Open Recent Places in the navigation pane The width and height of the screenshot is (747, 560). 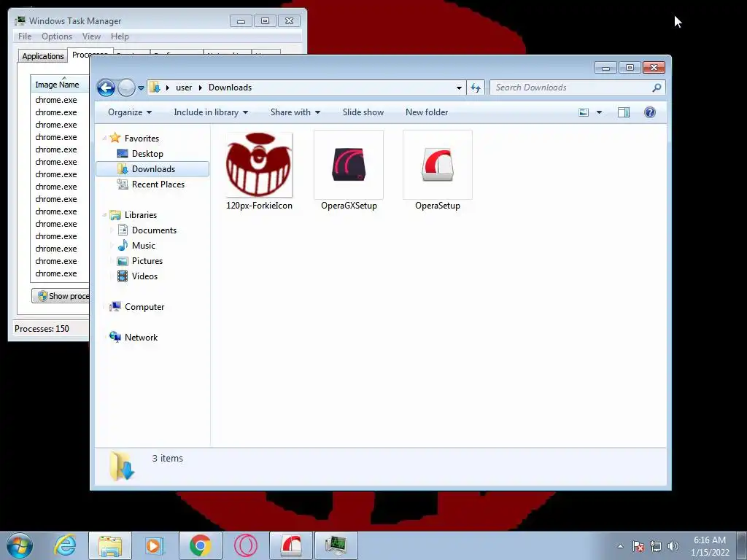[158, 184]
